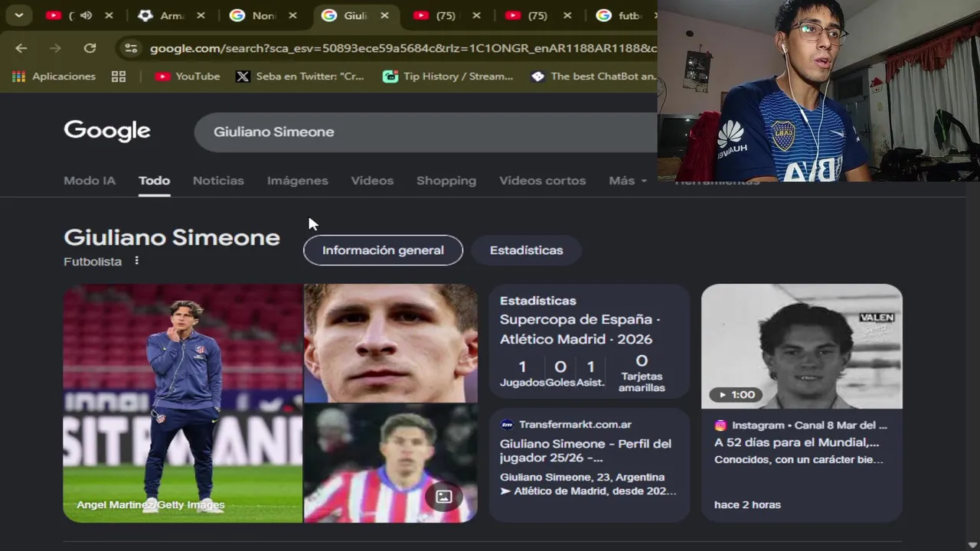
Task: Close the Google Non tab
Action: (x=292, y=15)
